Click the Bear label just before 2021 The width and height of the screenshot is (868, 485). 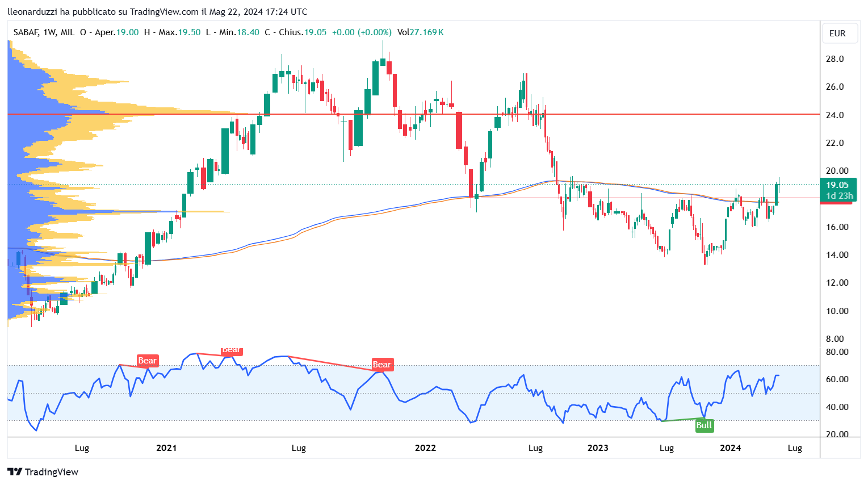pyautogui.click(x=147, y=361)
